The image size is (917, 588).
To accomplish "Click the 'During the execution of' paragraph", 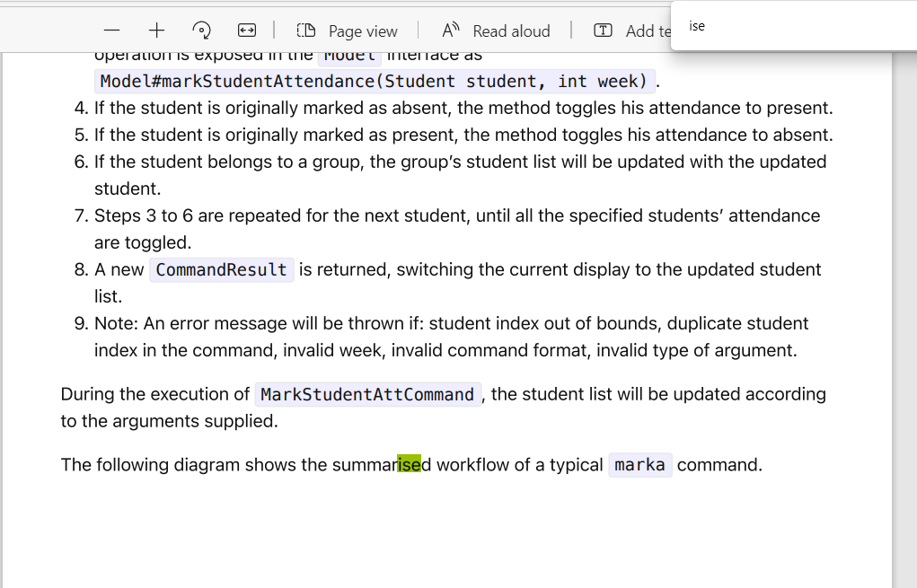I will click(x=444, y=408).
